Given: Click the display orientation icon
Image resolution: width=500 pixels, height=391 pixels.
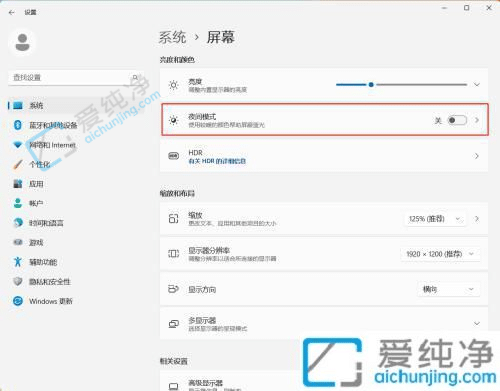Looking at the screenshot, I should coord(174,289).
